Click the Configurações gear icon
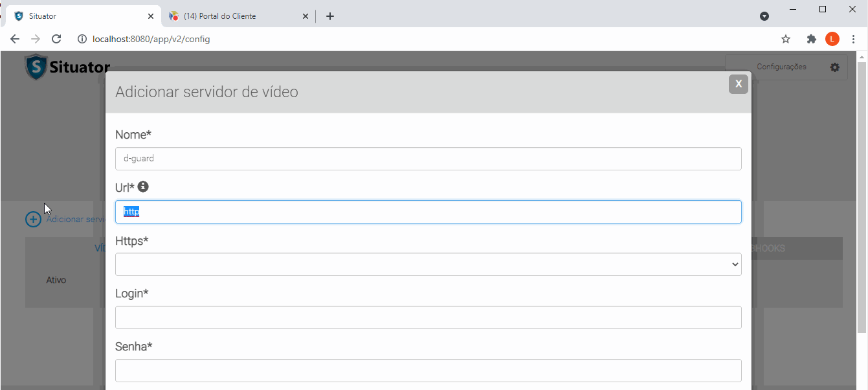The image size is (868, 390). (834, 67)
